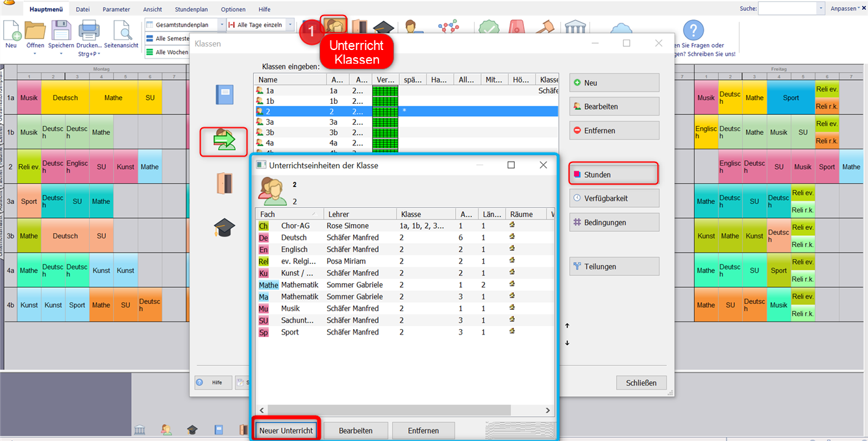Click the Neu file icon in ribbon
This screenshot has width=868, height=441.
12,31
